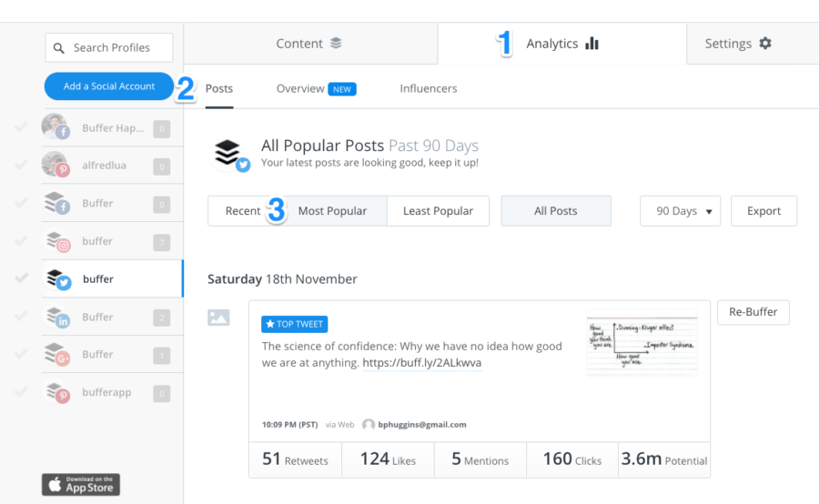Viewport: 819px width, 504px height.
Task: Click the queue count badge for buffer Instagram
Action: click(162, 242)
